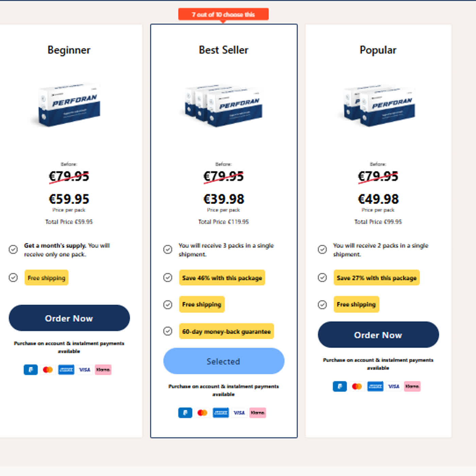Click American Express icon under Beginner package
The height and width of the screenshot is (476, 476).
tap(66, 370)
